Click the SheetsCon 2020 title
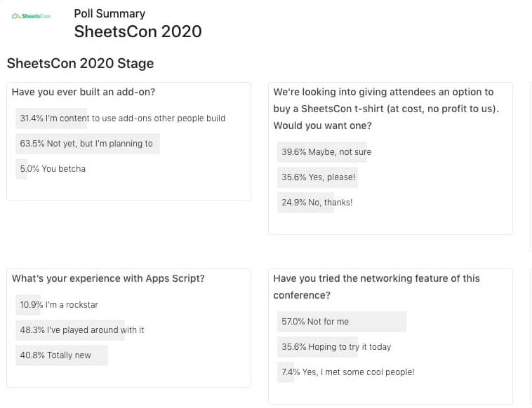The image size is (532, 408). 138,32
